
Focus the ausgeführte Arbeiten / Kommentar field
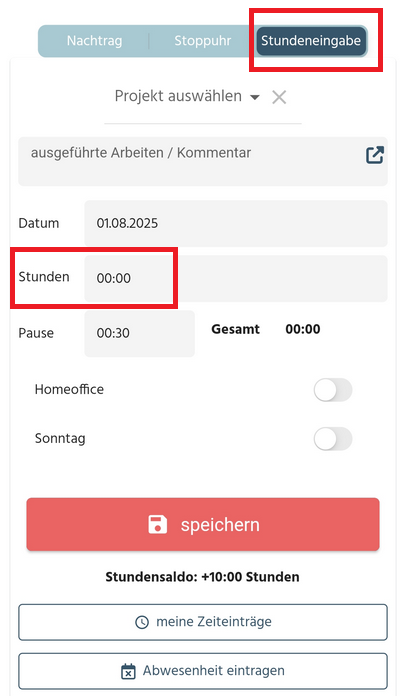click(203, 161)
